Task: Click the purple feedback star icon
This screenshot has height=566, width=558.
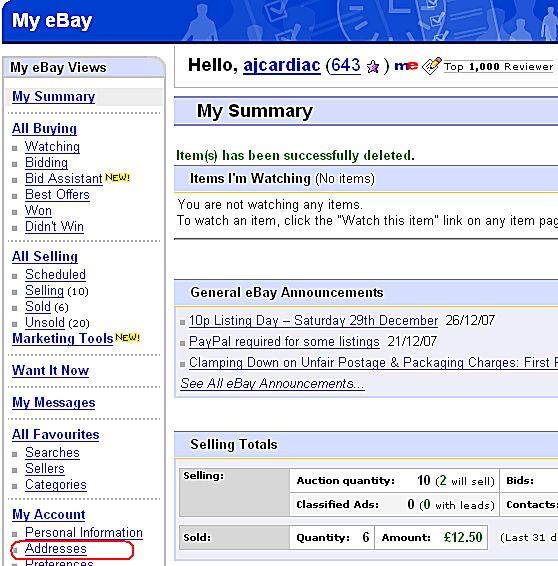Action: (373, 66)
